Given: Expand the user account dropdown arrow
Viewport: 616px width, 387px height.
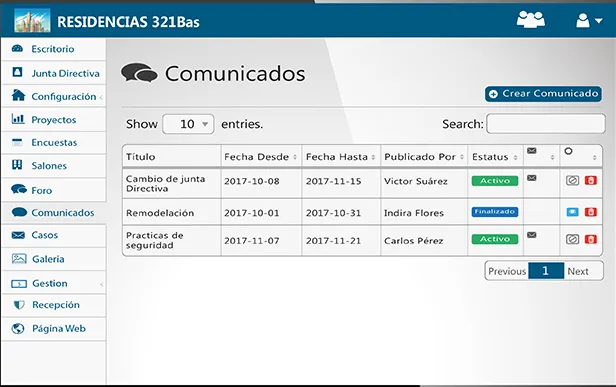Looking at the screenshot, I should coord(598,21).
